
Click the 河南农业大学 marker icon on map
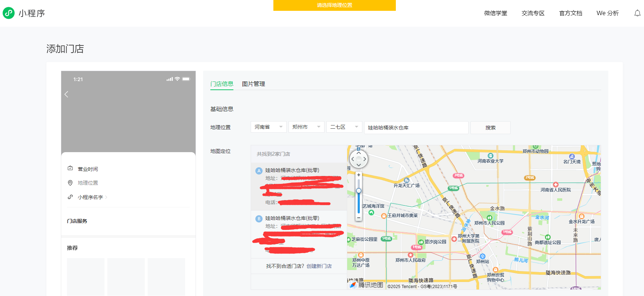[490, 156]
